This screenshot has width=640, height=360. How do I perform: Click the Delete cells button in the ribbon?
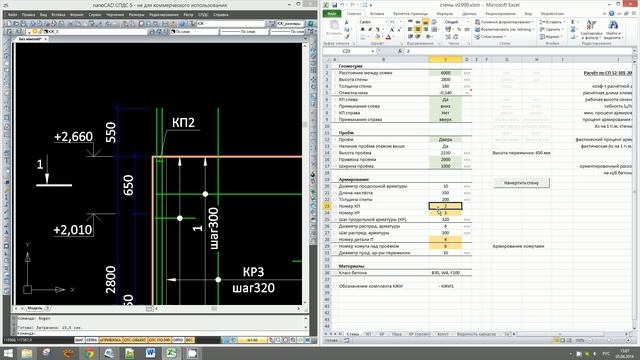point(553,29)
